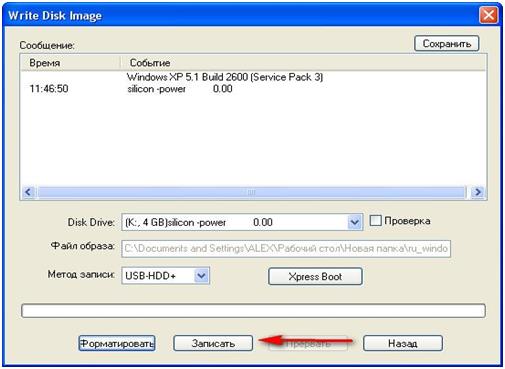Click Записать to write the image
The width and height of the screenshot is (505, 369).
(x=213, y=343)
